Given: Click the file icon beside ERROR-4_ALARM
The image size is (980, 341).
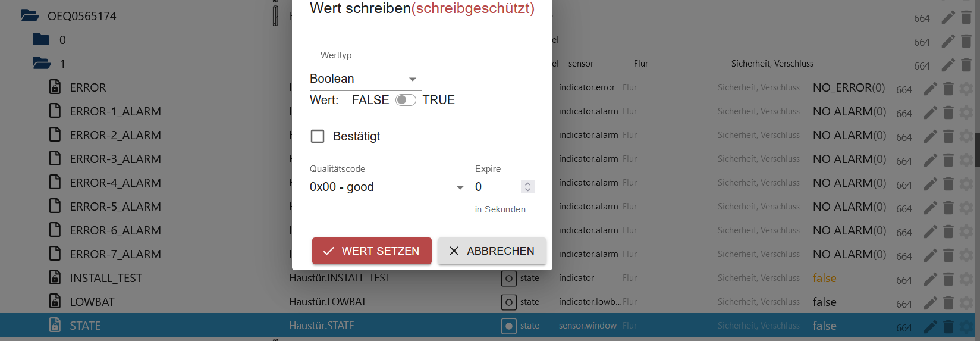Looking at the screenshot, I should tap(55, 182).
